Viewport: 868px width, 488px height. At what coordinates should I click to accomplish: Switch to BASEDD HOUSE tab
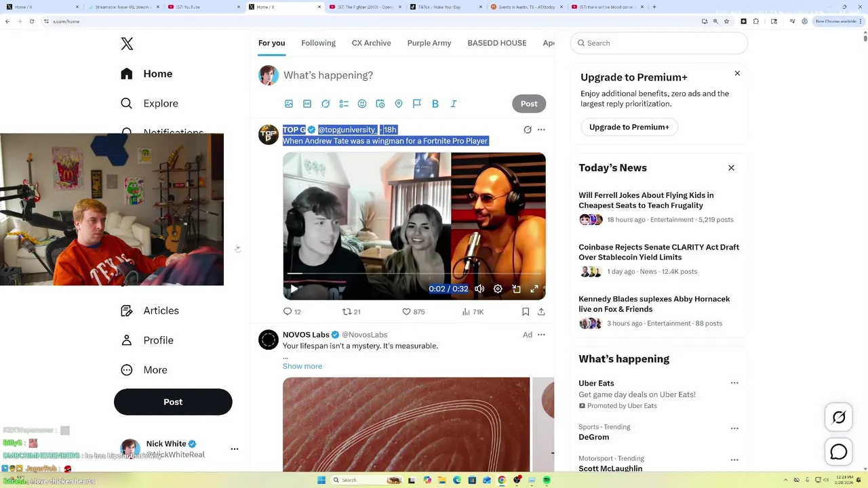pos(497,43)
